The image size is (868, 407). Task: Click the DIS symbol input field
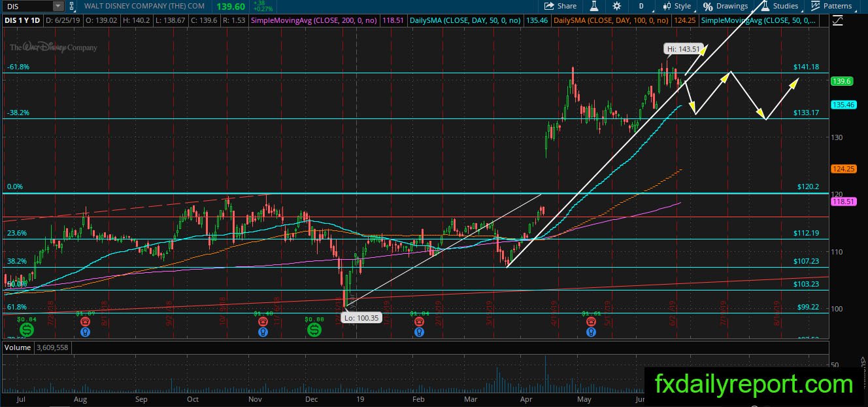(27, 6)
